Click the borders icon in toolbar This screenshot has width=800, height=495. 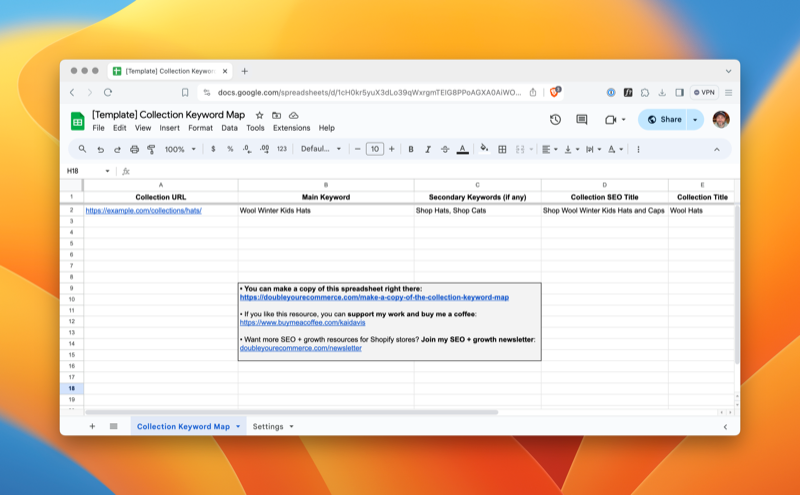tap(502, 149)
